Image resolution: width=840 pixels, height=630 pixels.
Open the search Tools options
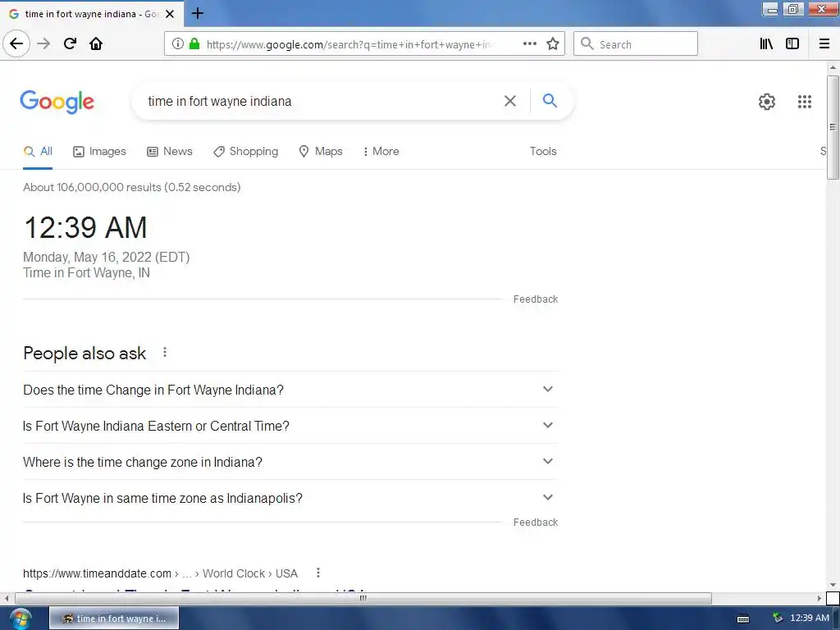(x=543, y=152)
